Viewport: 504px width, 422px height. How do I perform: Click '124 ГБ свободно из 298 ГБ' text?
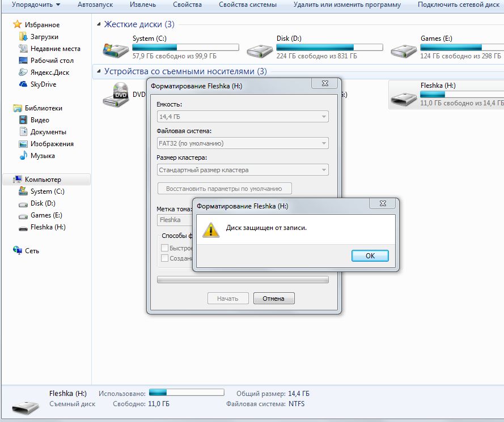[x=460, y=56]
